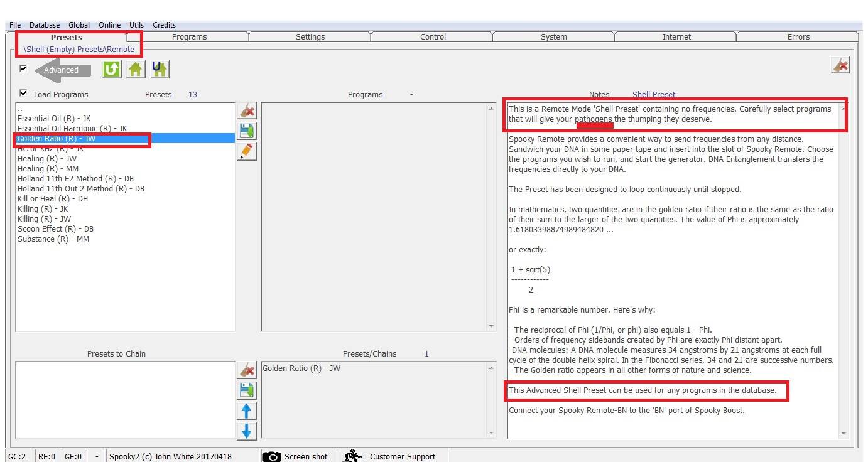The width and height of the screenshot is (868, 467).
Task: Select preset Substance (R) - MM
Action: tap(126, 239)
